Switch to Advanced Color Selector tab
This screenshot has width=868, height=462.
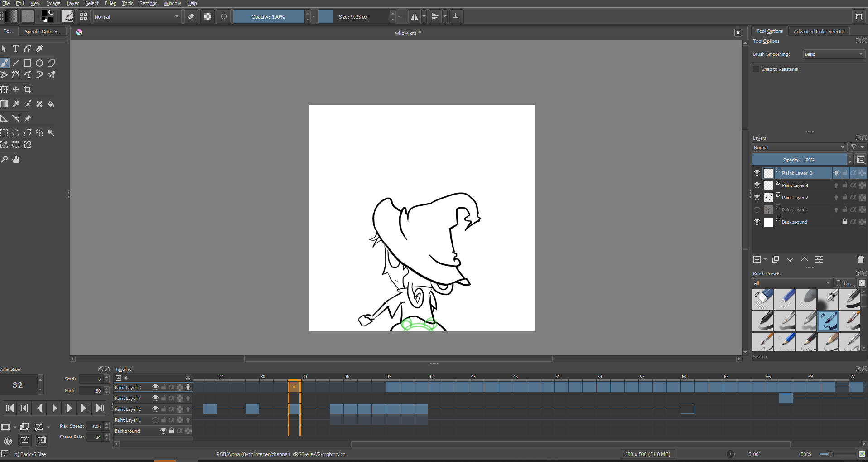click(819, 31)
